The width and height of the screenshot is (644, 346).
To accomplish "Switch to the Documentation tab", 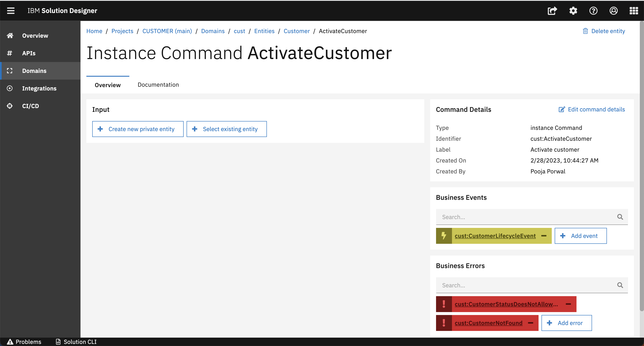I will (x=158, y=85).
